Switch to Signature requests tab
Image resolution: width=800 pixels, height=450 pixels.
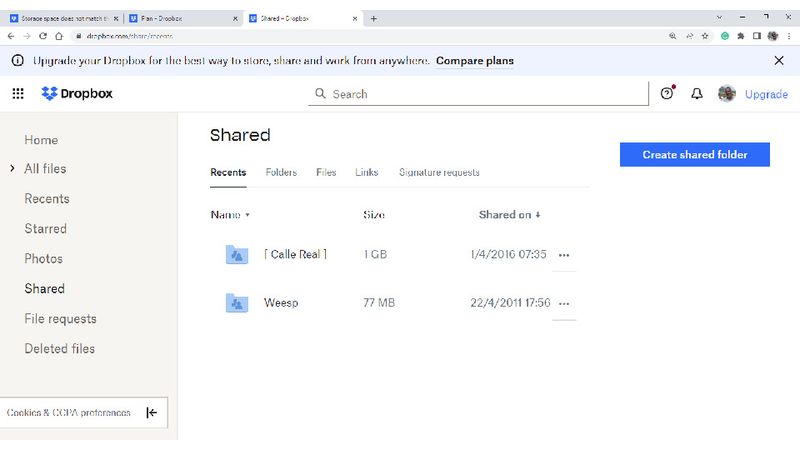(x=439, y=172)
